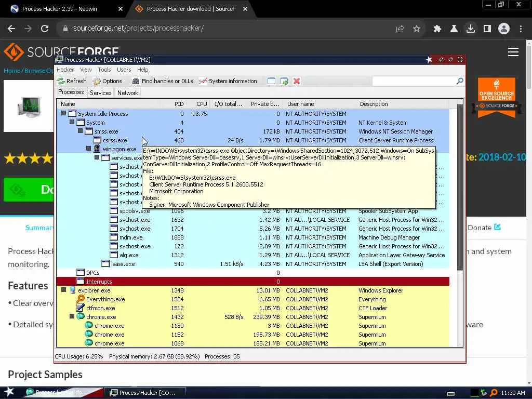Click the find window and thread icon
Viewport: 532px width, 399px height.
[x=284, y=81]
